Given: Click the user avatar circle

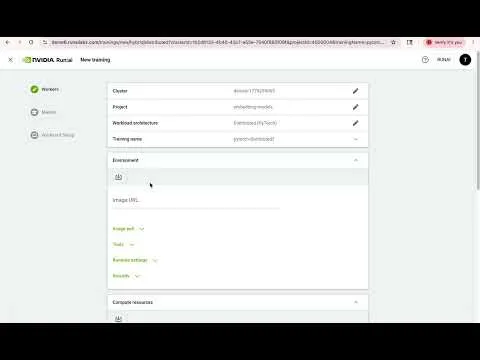Looking at the screenshot, I should pos(465,60).
